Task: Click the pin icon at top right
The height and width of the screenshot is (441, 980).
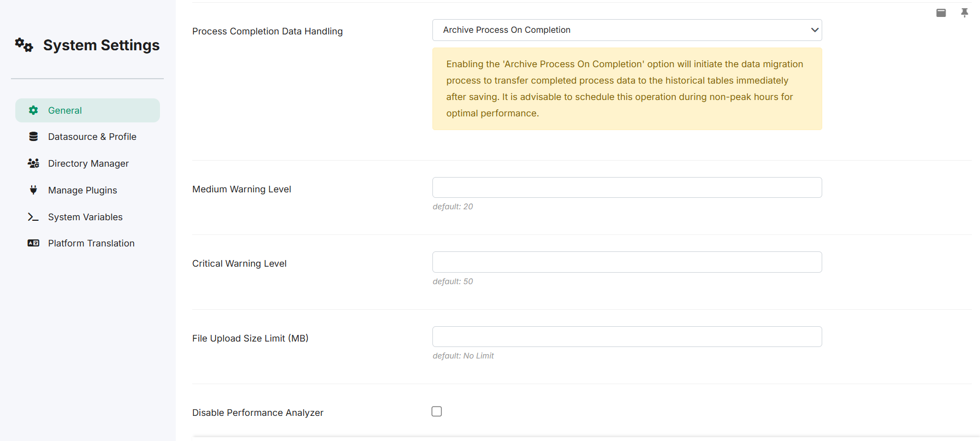Action: (965, 13)
